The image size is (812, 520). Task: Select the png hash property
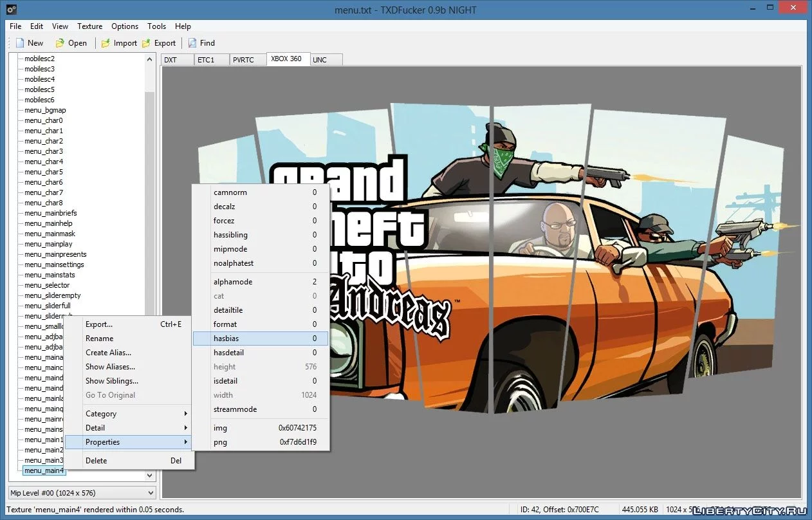tap(261, 442)
